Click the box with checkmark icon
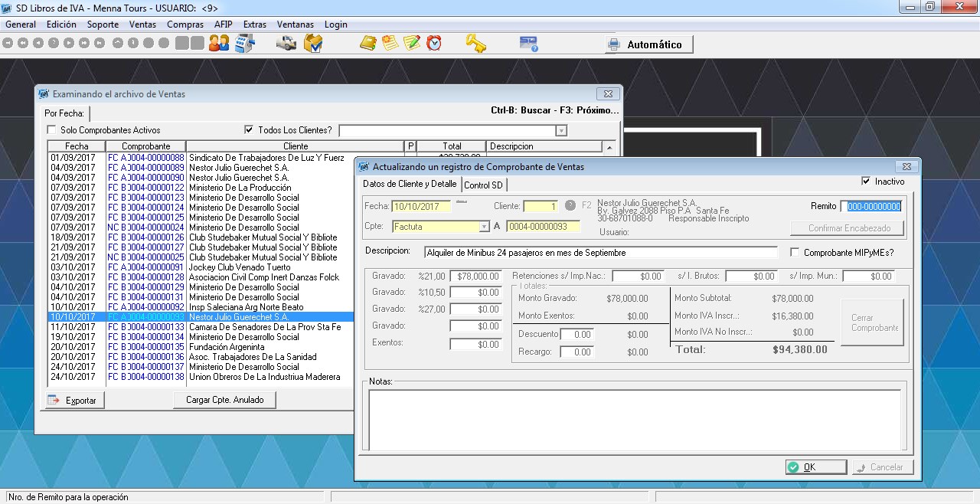The height and width of the screenshot is (504, 980). (312, 44)
